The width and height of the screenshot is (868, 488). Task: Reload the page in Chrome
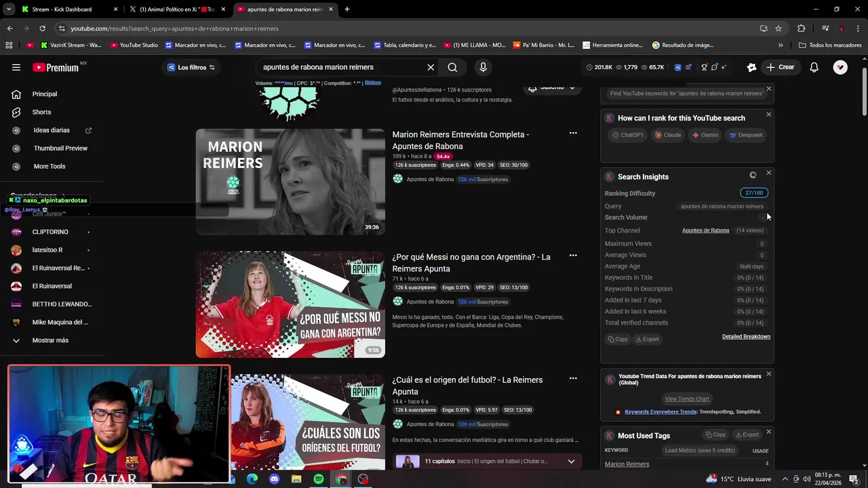[42, 28]
